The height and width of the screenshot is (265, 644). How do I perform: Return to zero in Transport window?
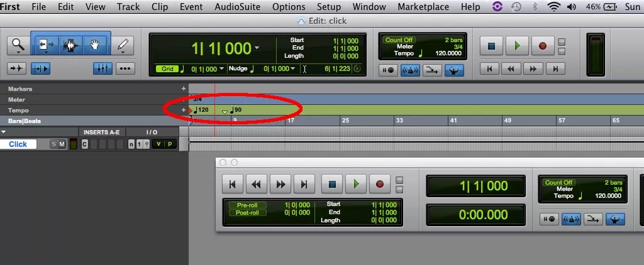tap(233, 184)
